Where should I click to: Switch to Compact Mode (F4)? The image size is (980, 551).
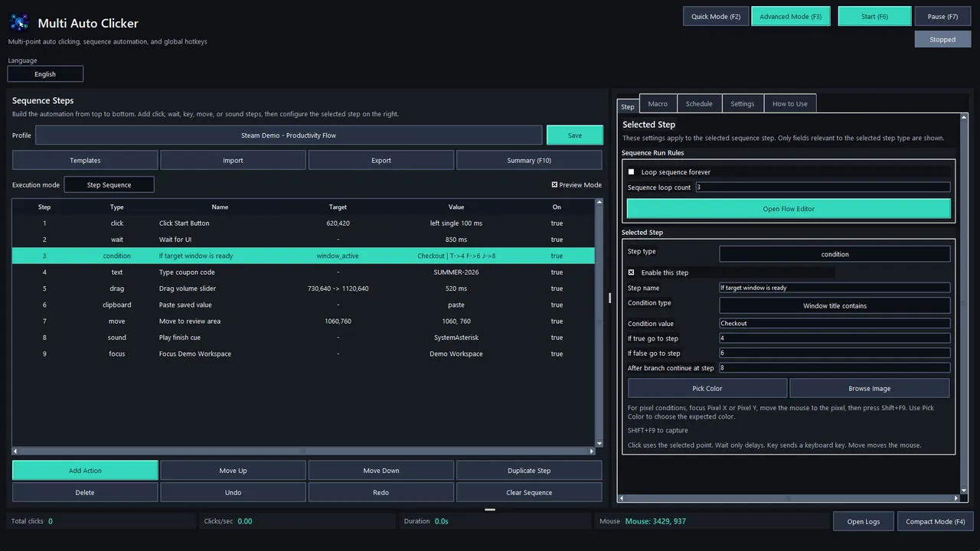pyautogui.click(x=935, y=521)
